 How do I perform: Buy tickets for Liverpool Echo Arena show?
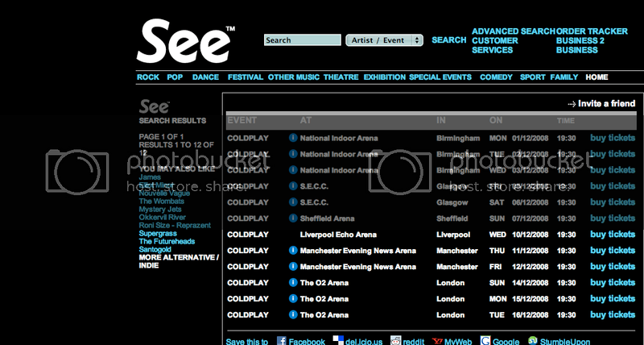(x=613, y=235)
